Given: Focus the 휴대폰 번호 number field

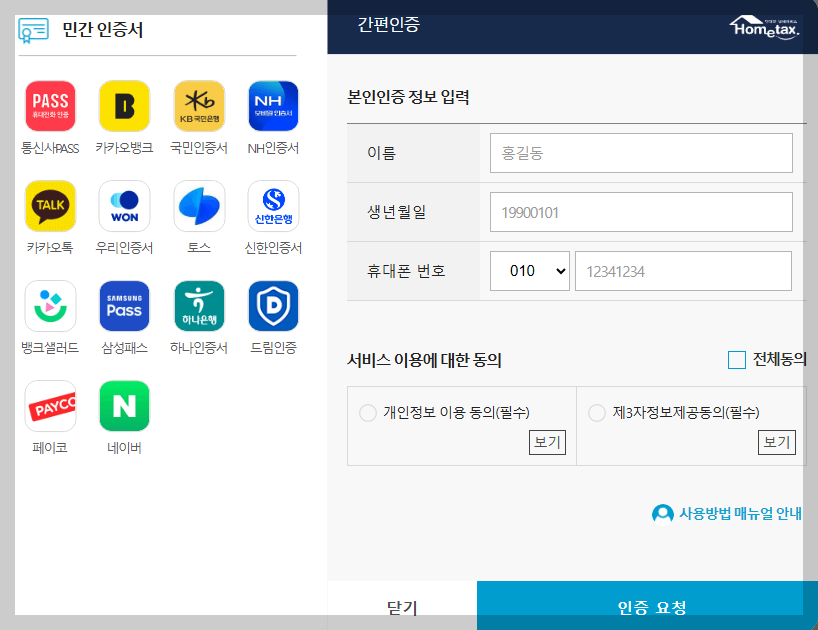Looking at the screenshot, I should [x=683, y=271].
